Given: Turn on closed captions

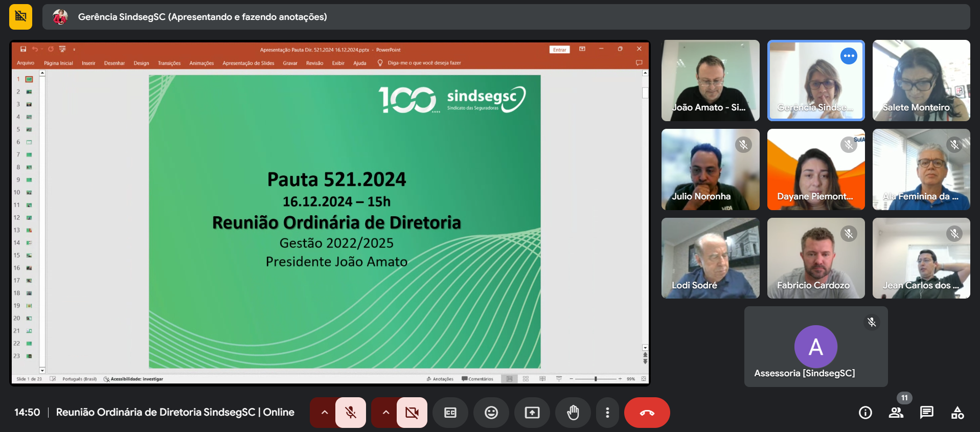Looking at the screenshot, I should pos(450,413).
